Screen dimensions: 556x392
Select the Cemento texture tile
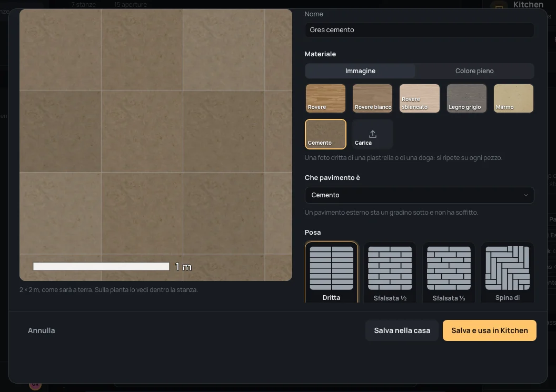[x=325, y=134]
